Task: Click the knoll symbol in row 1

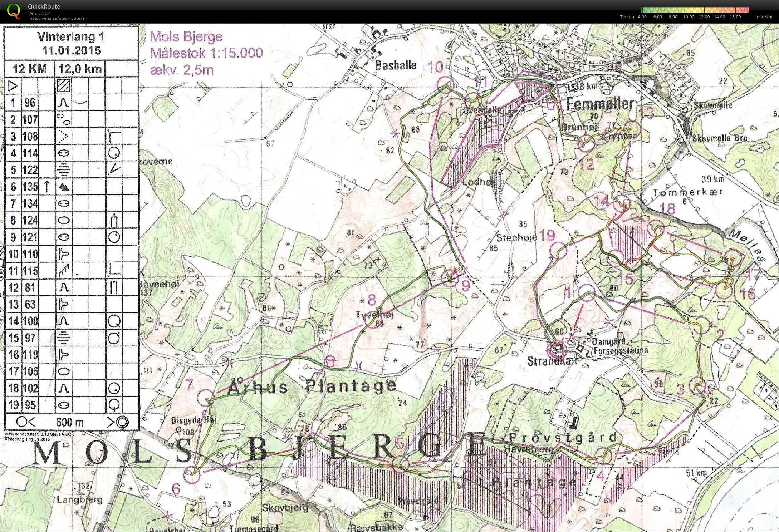Action: point(64,103)
